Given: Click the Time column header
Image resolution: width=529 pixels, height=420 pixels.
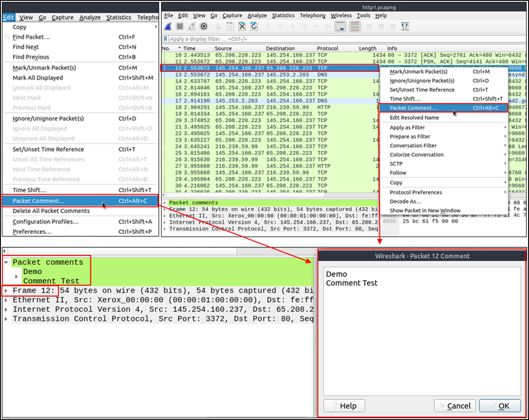Looking at the screenshot, I should point(198,48).
